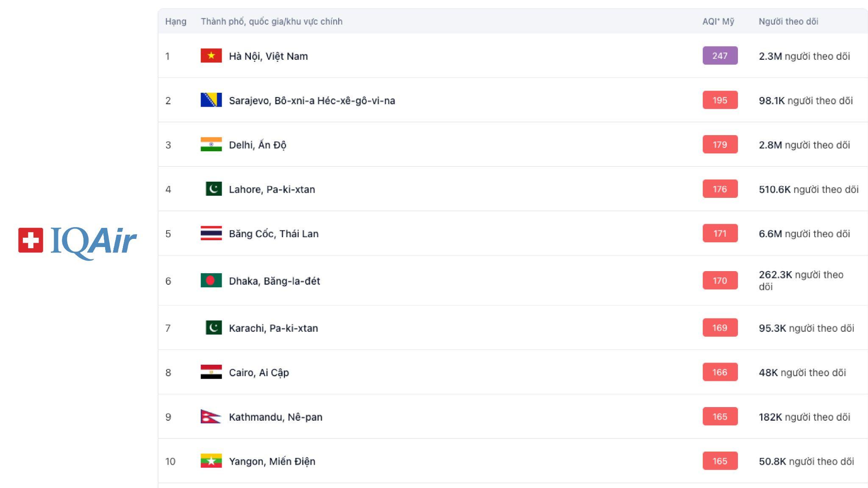
Task: Click the Egypt flag icon
Action: tap(211, 372)
